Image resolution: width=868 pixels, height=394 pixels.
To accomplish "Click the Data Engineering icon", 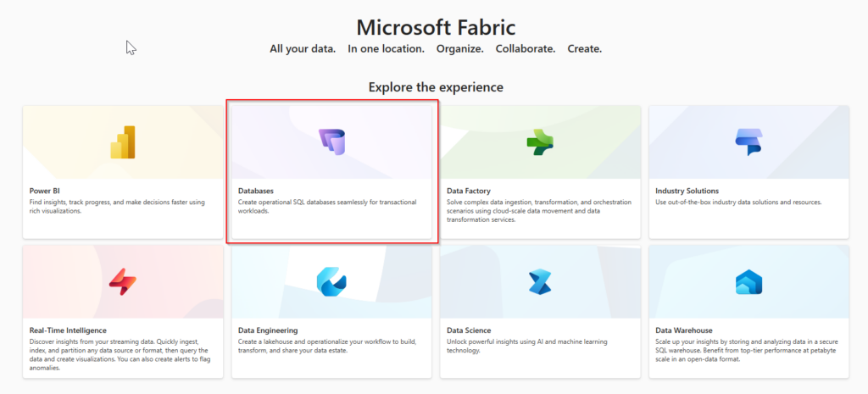I will pyautogui.click(x=331, y=282).
